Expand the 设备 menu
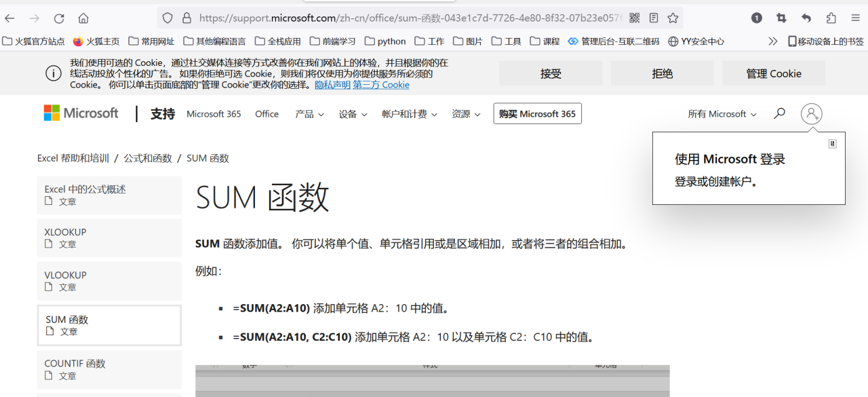This screenshot has width=868, height=397. [353, 114]
